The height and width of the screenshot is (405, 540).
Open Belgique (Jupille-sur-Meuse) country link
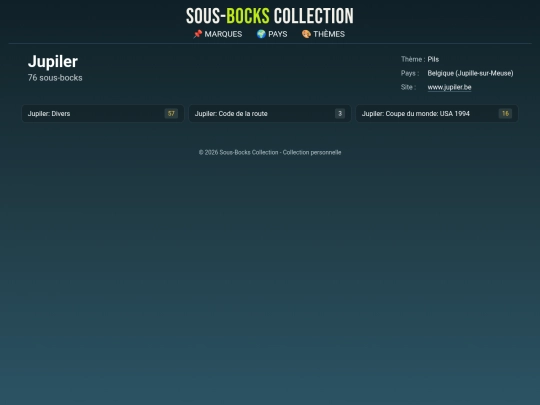pyautogui.click(x=470, y=73)
